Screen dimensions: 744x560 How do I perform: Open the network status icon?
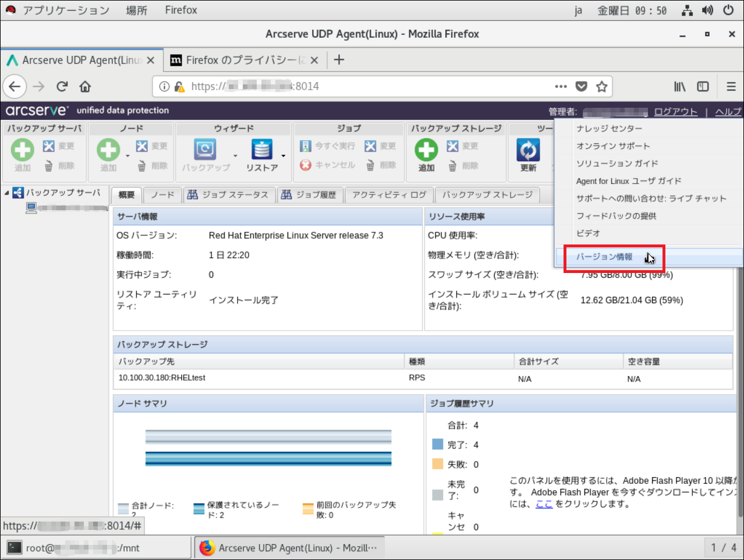688,10
